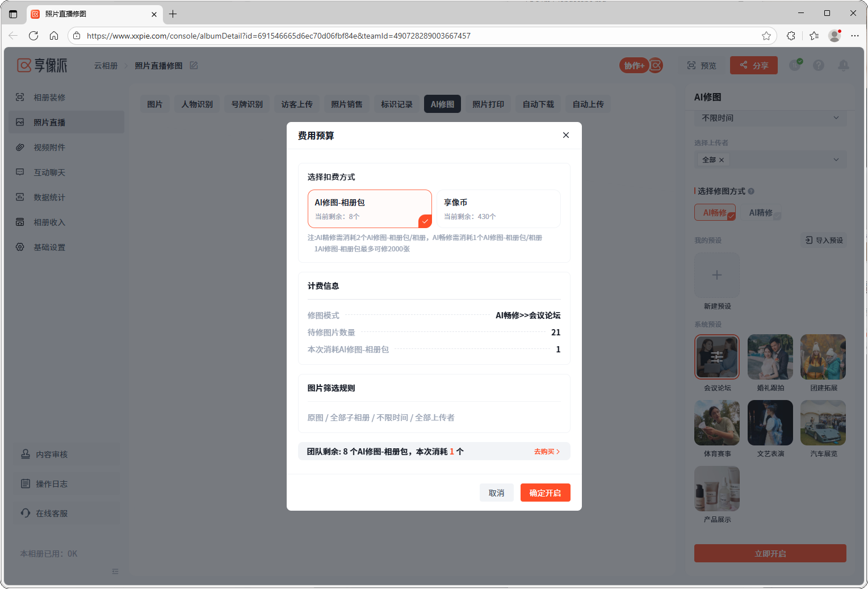Select AI修图-相册包 payment option

[x=370, y=209]
